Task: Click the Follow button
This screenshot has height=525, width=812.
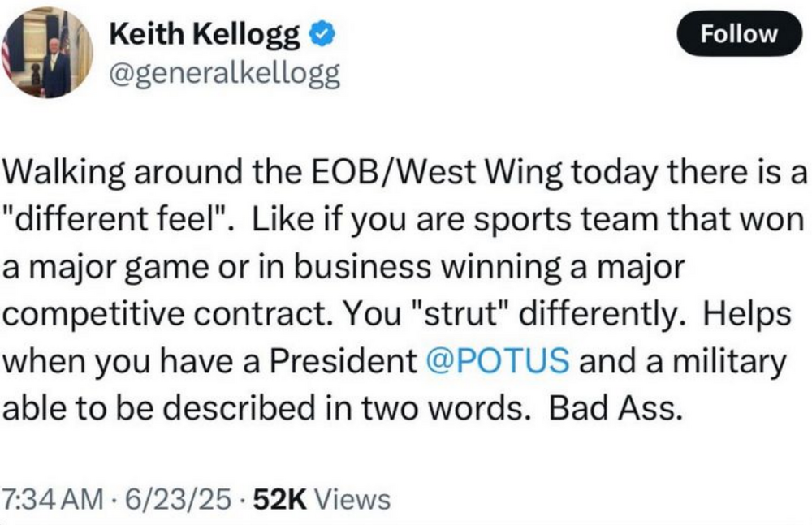Action: coord(739,34)
